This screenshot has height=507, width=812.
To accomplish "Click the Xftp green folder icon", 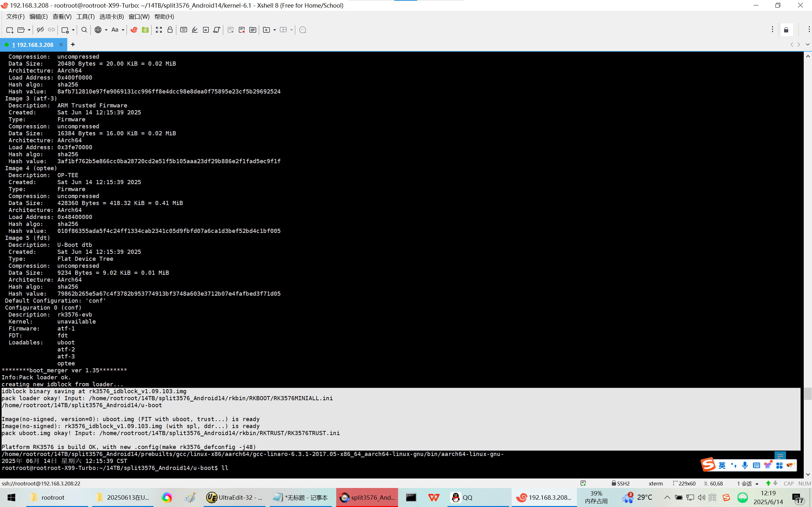I will [145, 30].
